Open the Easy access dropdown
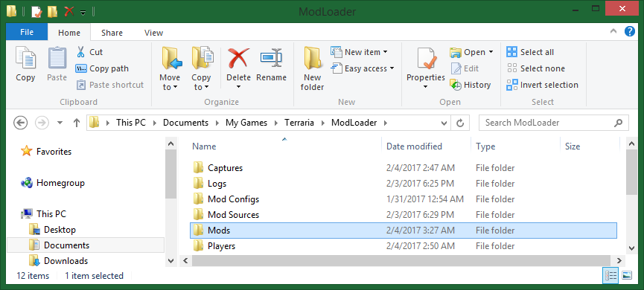Screen dimensions: 644x290 click(363, 68)
